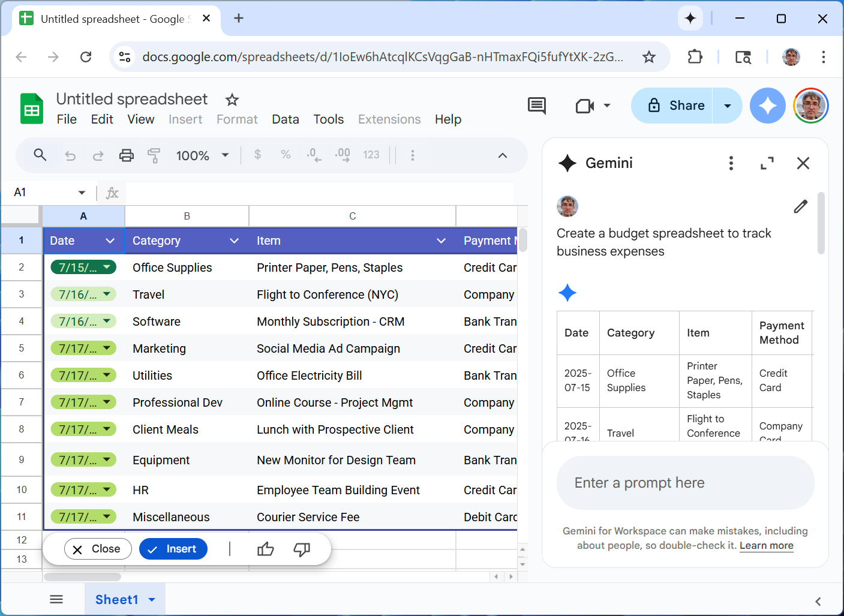
Task: Click the Redo arrow in toolbar
Action: pyautogui.click(x=98, y=156)
